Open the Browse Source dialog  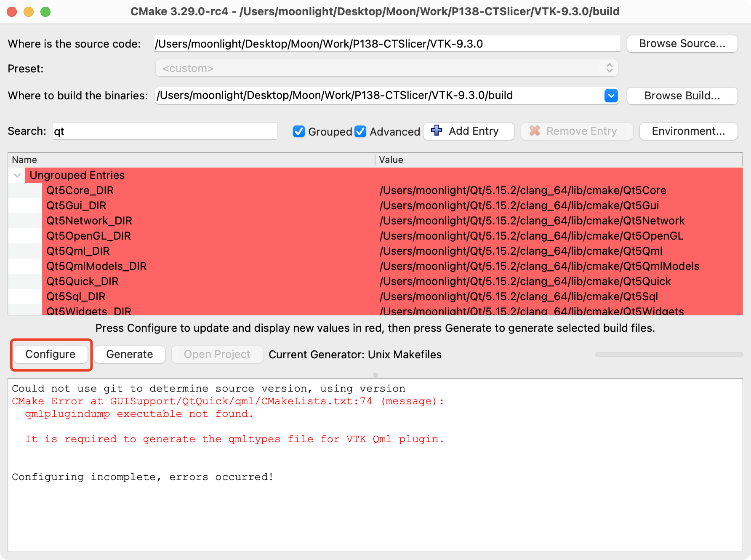[x=682, y=44]
